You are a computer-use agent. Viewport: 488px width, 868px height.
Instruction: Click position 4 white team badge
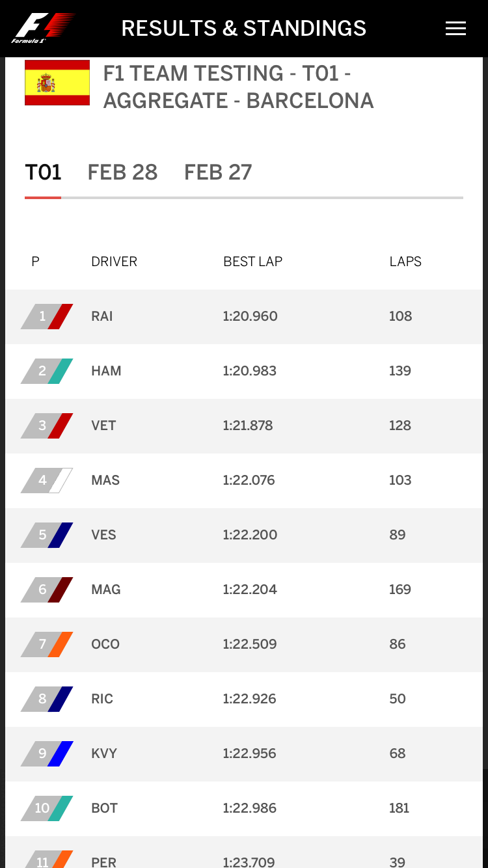[47, 480]
